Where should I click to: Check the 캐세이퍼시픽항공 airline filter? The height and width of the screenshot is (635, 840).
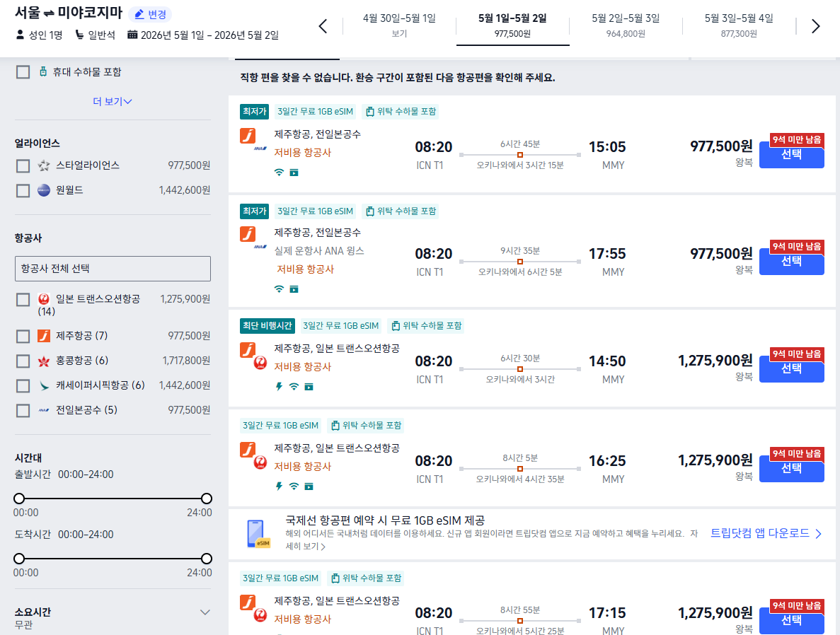pos(23,385)
